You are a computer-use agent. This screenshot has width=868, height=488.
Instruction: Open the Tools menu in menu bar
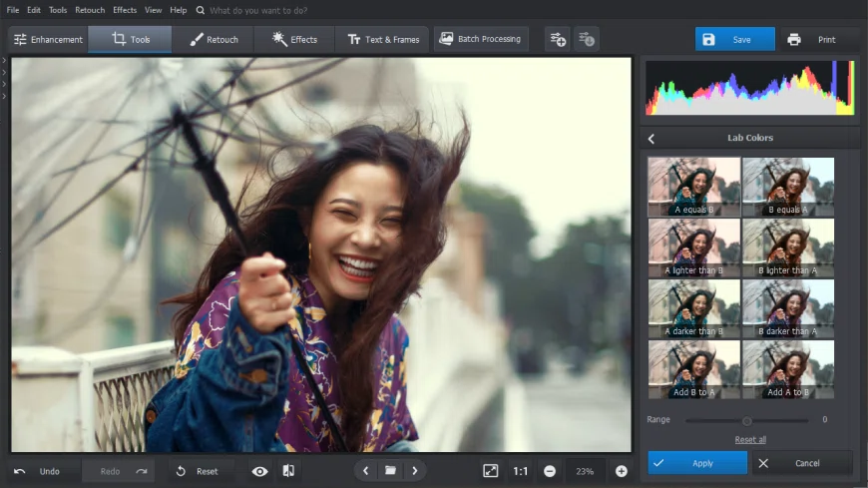[x=58, y=10]
